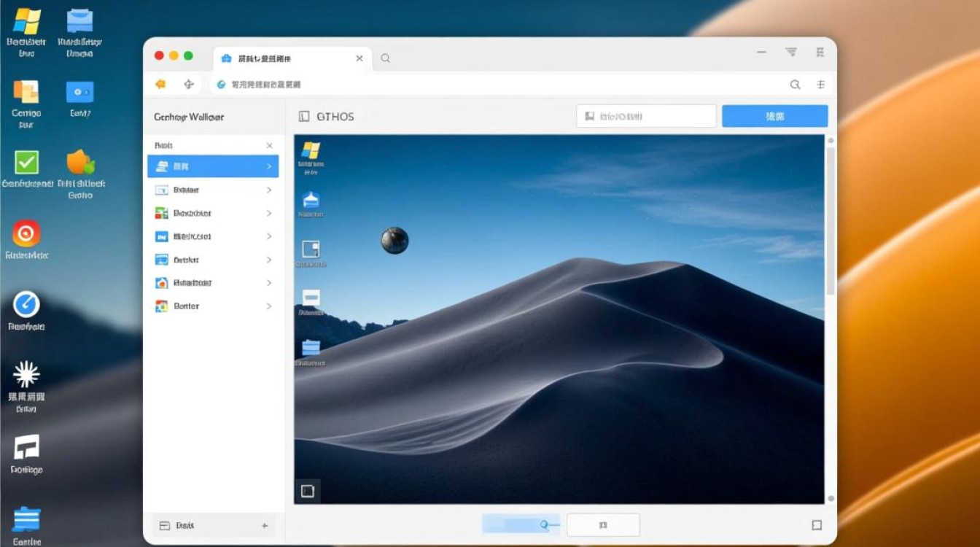Click the dark globe icon in preview
This screenshot has width=980, height=547.
pyautogui.click(x=394, y=240)
